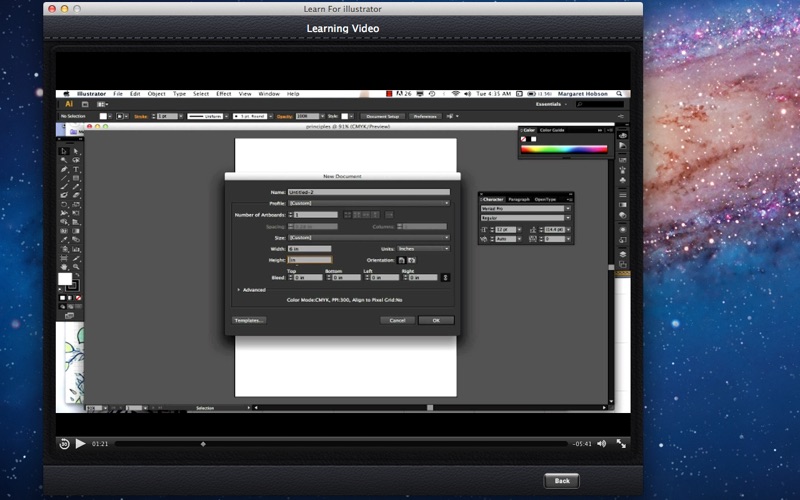Screen dimensions: 800x500
Task: Select the Zoom tool in toolbox
Action: pyautogui.click(x=76, y=267)
